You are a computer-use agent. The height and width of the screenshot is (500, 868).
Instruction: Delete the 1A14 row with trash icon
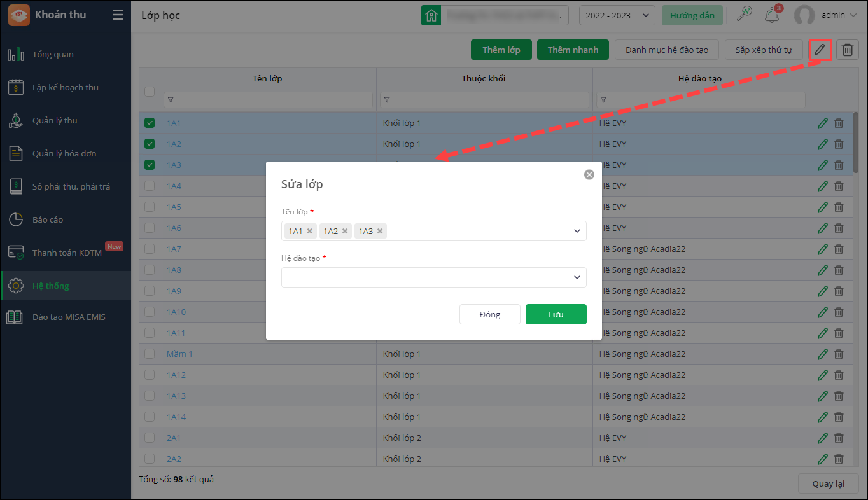pyautogui.click(x=839, y=417)
